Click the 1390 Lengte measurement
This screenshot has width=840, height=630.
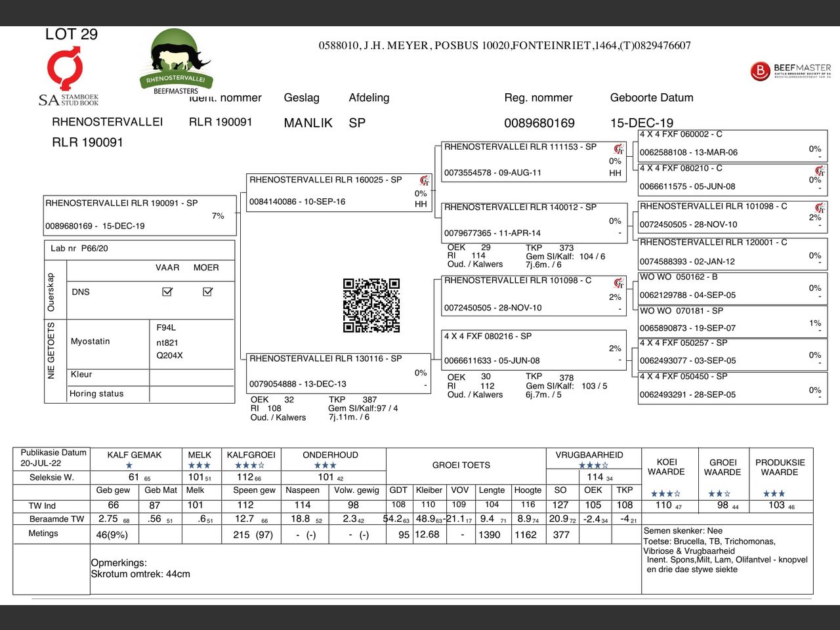(489, 535)
